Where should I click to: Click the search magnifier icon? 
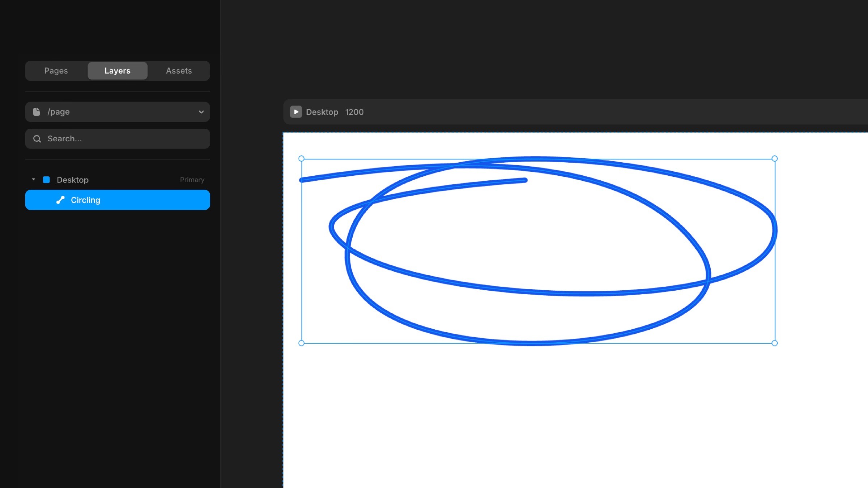37,139
